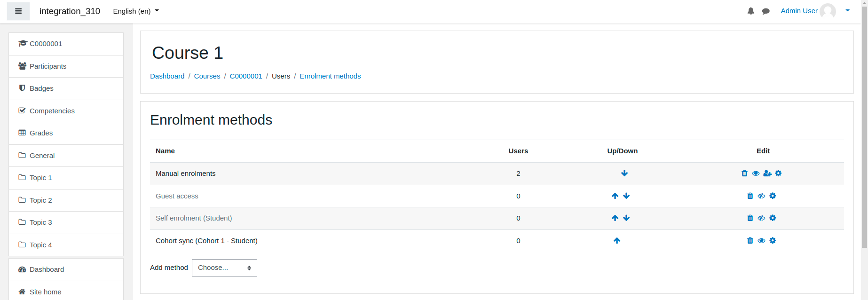The height and width of the screenshot is (300, 868).
Task: Open Badges in the sidebar
Action: 66,88
